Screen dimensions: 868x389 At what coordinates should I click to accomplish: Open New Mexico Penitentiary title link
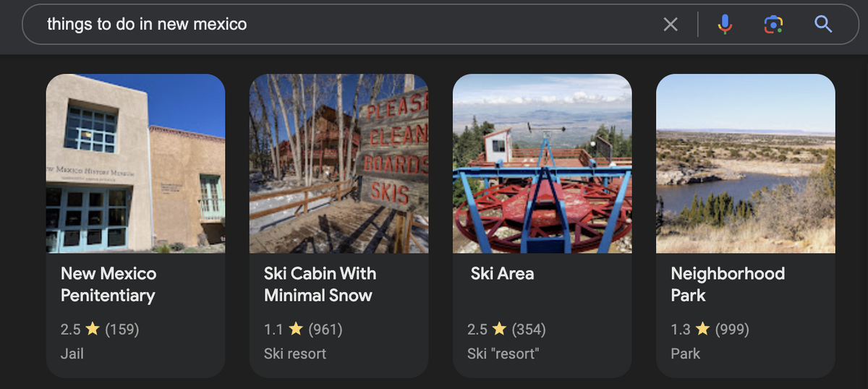(x=109, y=284)
